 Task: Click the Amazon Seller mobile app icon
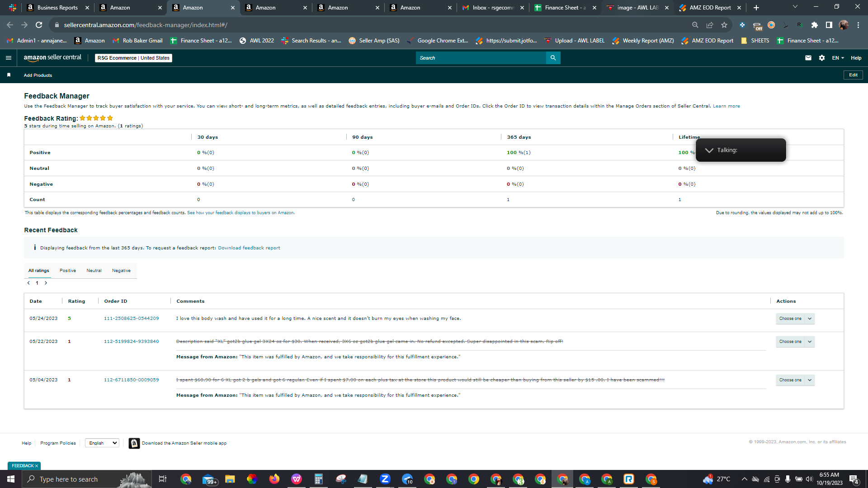click(134, 443)
